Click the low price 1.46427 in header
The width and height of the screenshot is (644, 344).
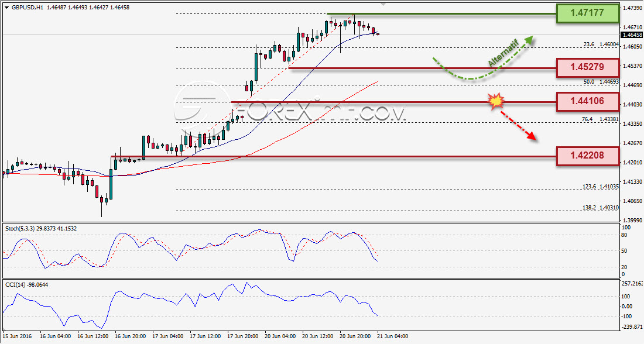pyautogui.click(x=98, y=8)
